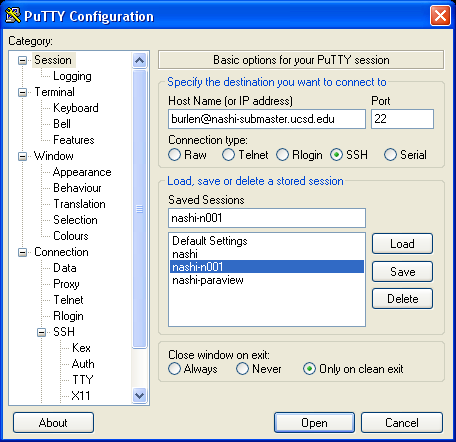Open the X11 category
The width and height of the screenshot is (456, 442).
click(x=81, y=396)
